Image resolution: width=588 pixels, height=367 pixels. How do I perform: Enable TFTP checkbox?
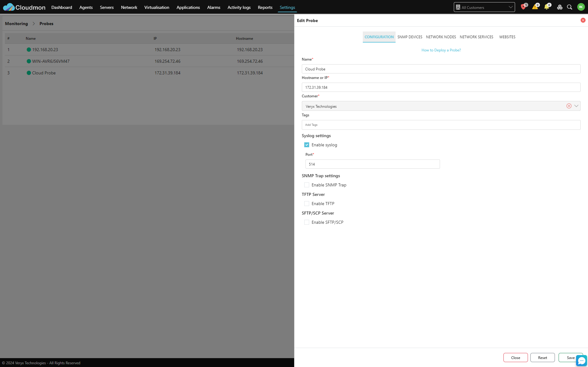click(x=307, y=204)
